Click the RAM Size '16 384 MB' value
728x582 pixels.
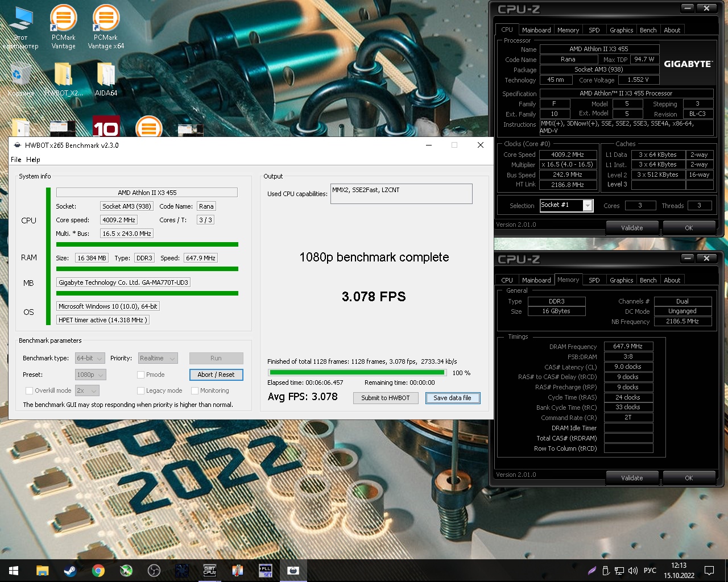coord(92,258)
